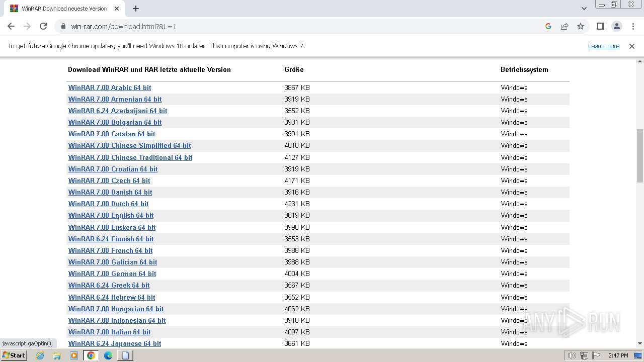Click the Google icon in address bar
Screen dimensions: 644x362
tap(548, 27)
